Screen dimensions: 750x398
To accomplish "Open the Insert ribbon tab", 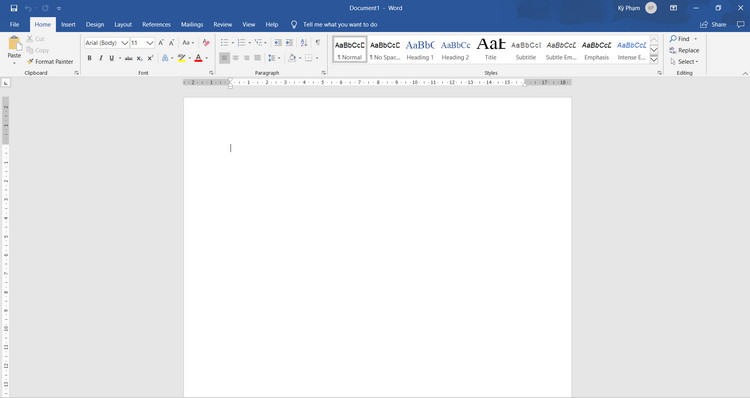I will pos(68,24).
